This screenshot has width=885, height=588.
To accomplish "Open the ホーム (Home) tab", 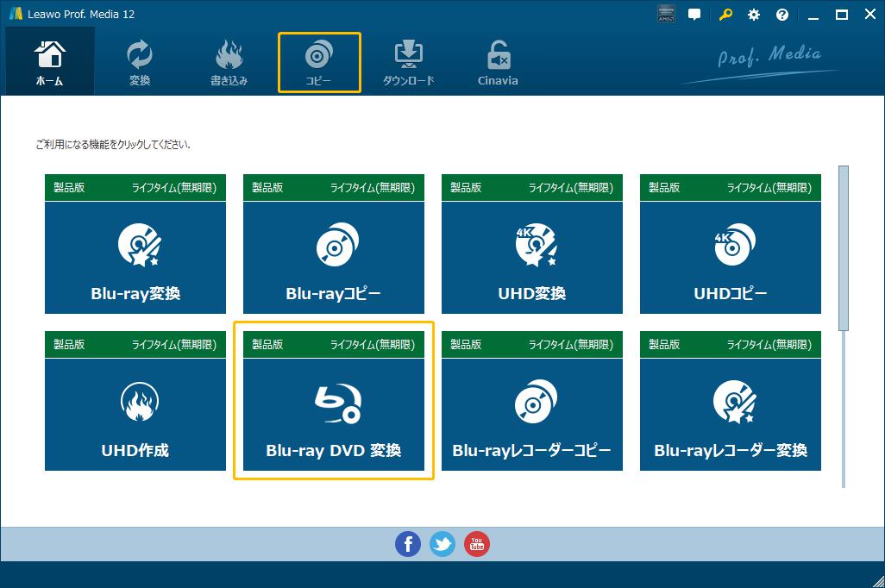I will click(x=50, y=61).
